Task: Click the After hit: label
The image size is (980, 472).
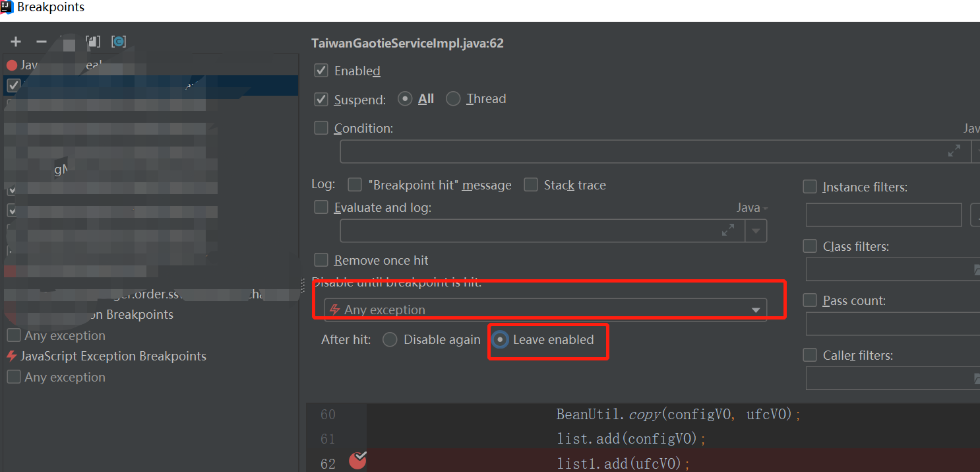Action: (346, 340)
